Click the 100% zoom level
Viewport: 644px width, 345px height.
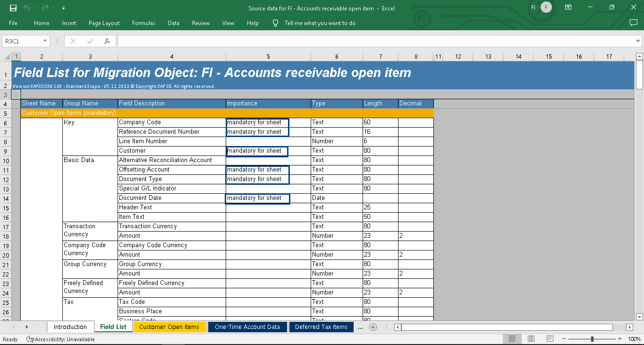click(x=634, y=339)
